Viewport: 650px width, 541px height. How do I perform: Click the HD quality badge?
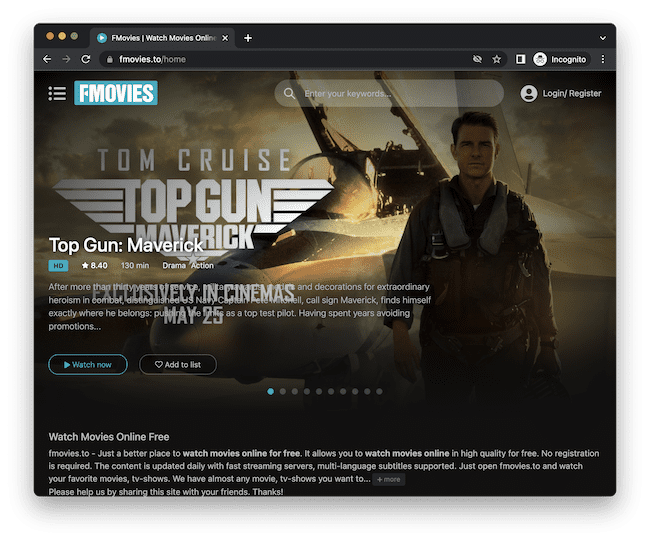pyautogui.click(x=58, y=265)
